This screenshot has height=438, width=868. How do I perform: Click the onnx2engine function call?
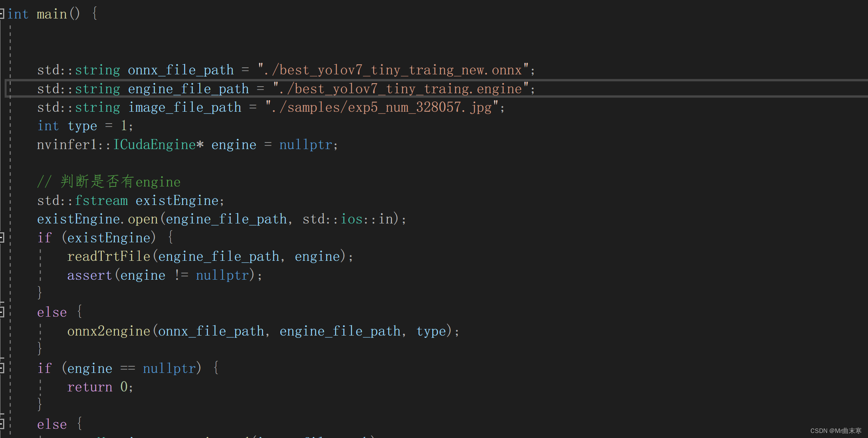108,331
